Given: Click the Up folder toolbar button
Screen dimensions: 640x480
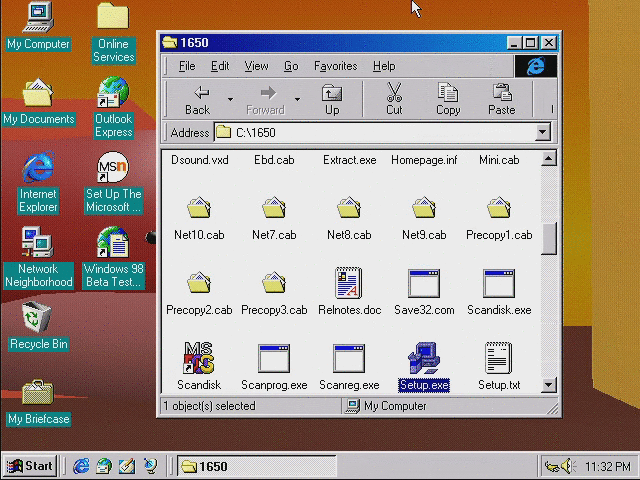Looking at the screenshot, I should point(332,100).
